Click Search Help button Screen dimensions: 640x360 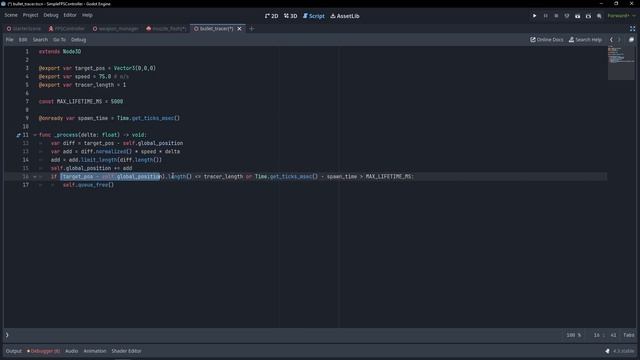pos(585,40)
